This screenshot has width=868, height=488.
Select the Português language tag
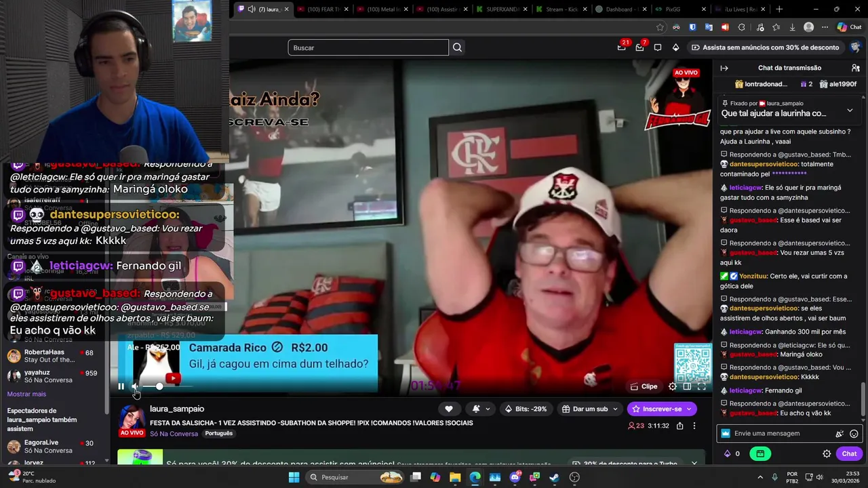coord(218,434)
